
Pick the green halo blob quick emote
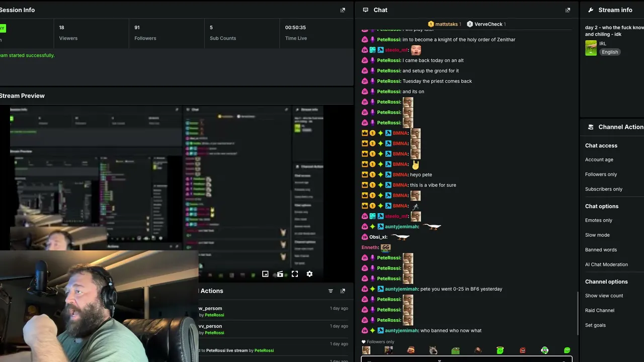click(500, 350)
